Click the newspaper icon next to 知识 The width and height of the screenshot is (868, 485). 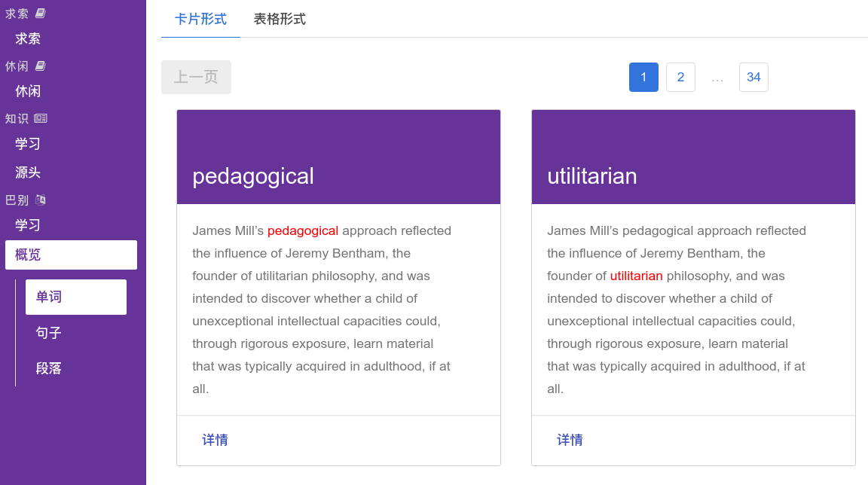pyautogui.click(x=41, y=118)
